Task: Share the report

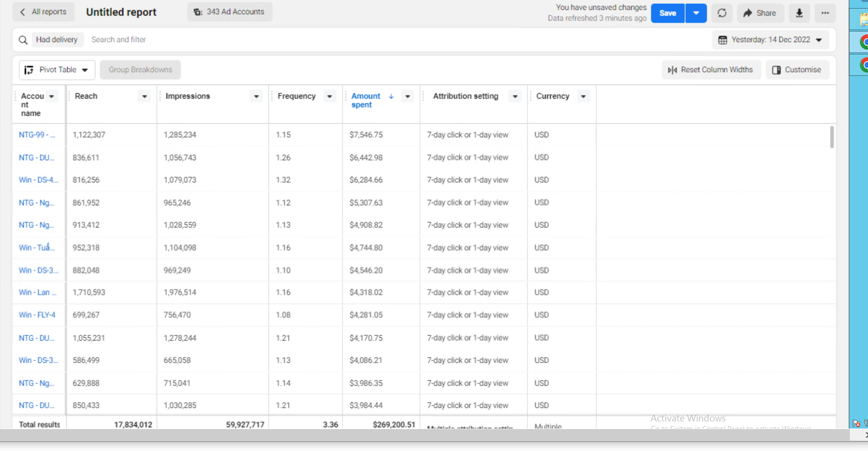Action: 760,13
